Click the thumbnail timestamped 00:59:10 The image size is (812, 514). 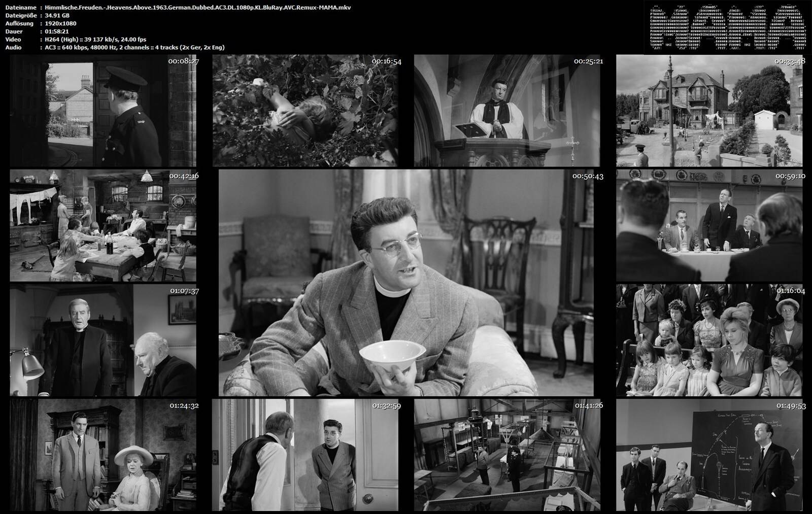[x=709, y=225]
